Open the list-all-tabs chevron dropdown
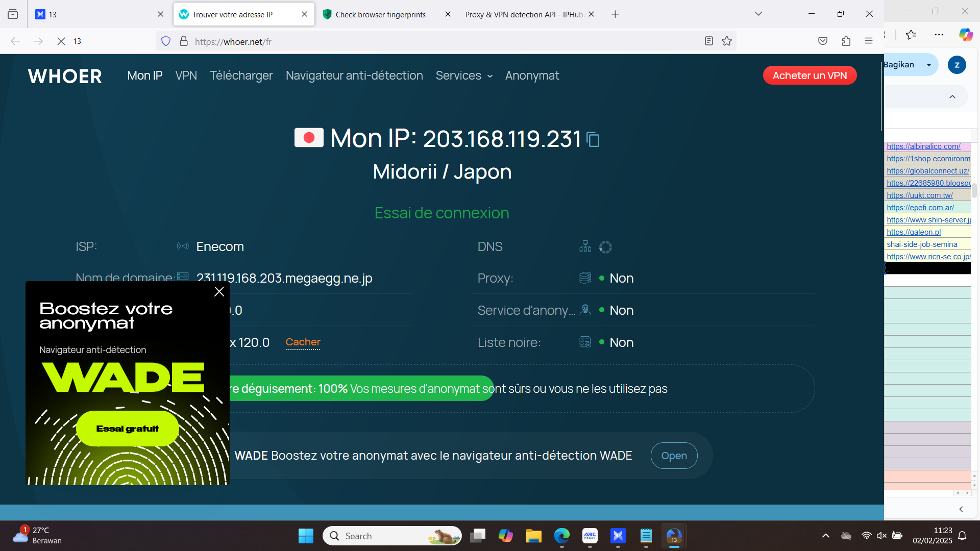The height and width of the screenshot is (551, 980). point(758,14)
